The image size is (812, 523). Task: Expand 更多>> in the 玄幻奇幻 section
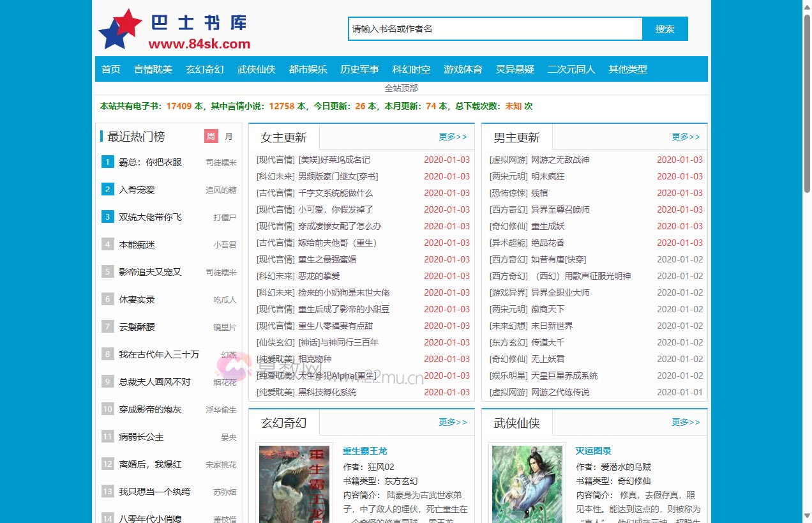pos(453,422)
